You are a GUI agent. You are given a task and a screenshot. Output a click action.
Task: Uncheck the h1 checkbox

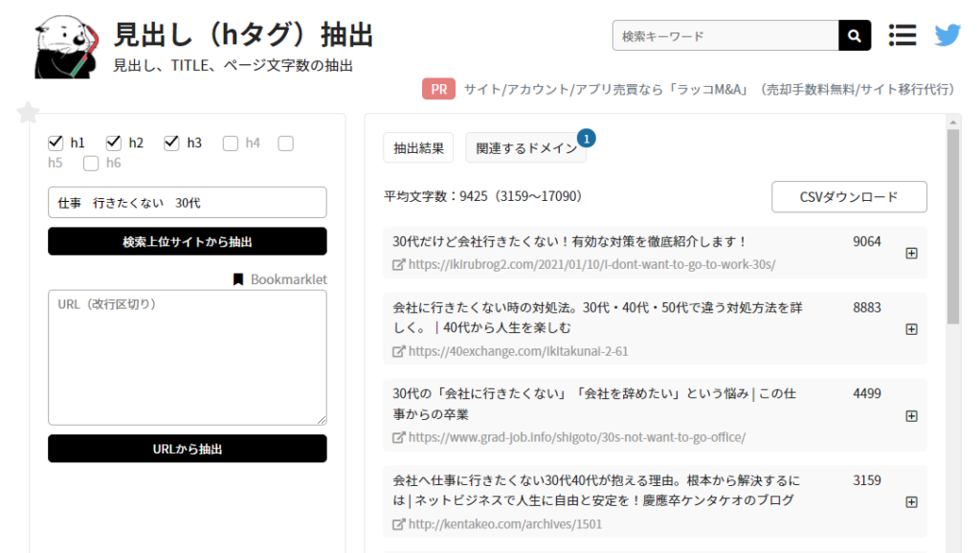point(56,144)
